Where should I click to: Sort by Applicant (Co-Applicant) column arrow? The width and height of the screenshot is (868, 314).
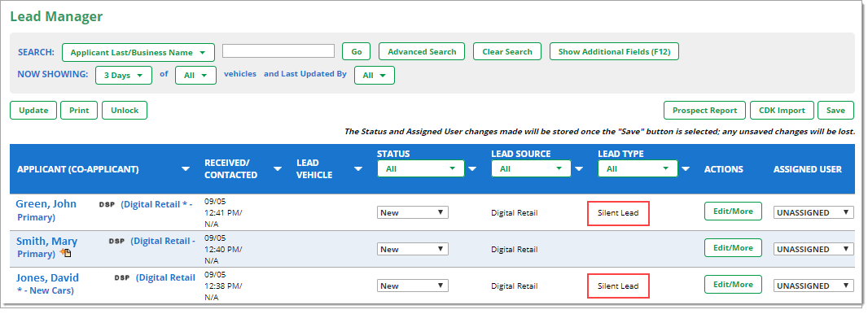pos(186,169)
